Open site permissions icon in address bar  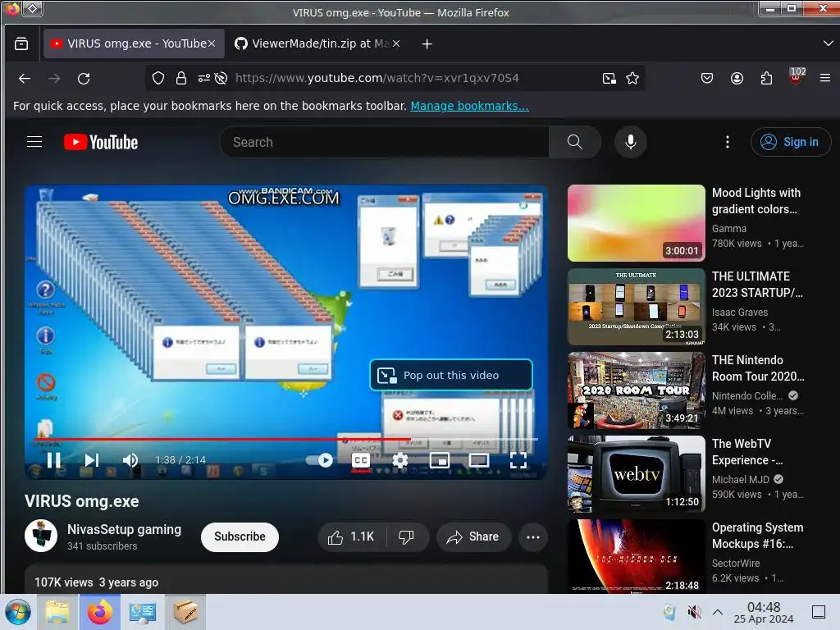pyautogui.click(x=204, y=78)
